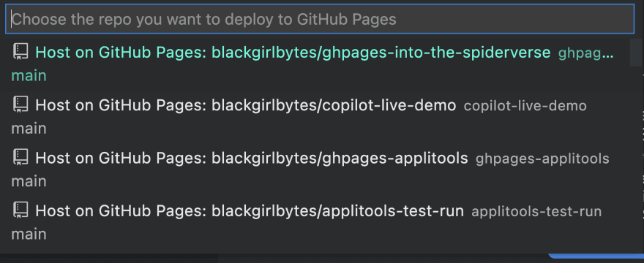Click 'main' branch label under ghpages-applitools
The height and width of the screenshot is (263, 644).
click(29, 181)
